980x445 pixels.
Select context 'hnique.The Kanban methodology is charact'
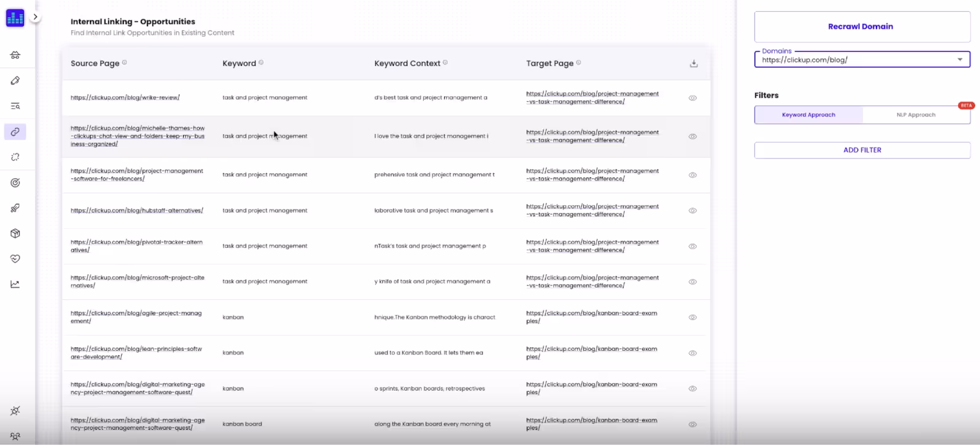[x=435, y=317]
